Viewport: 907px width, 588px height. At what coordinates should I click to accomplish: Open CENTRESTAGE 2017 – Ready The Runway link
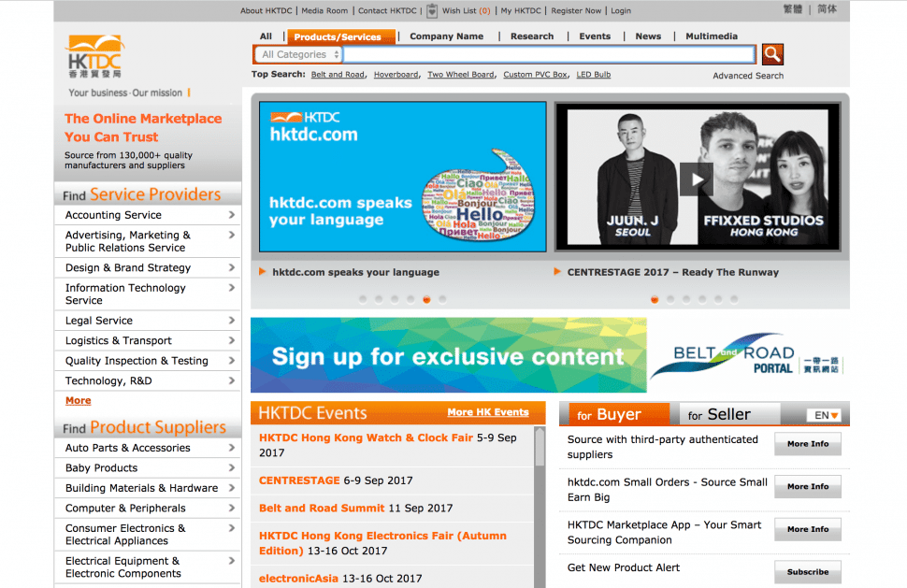pyautogui.click(x=672, y=272)
